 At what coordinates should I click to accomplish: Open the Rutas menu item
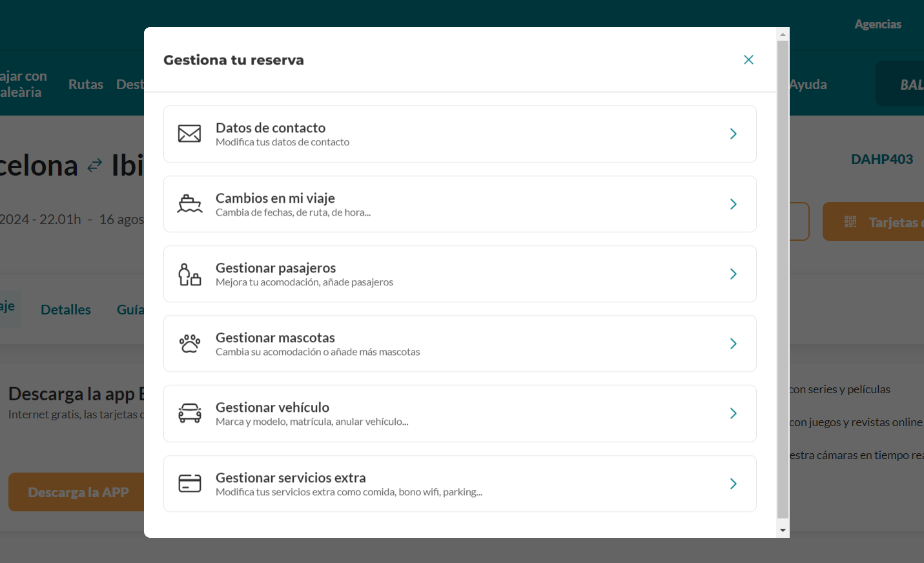(86, 85)
